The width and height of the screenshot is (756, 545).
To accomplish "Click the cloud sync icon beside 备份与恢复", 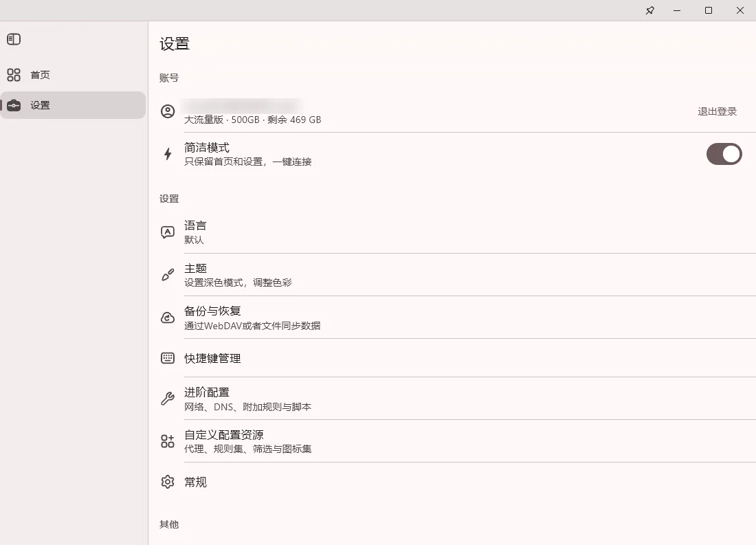I will point(168,318).
